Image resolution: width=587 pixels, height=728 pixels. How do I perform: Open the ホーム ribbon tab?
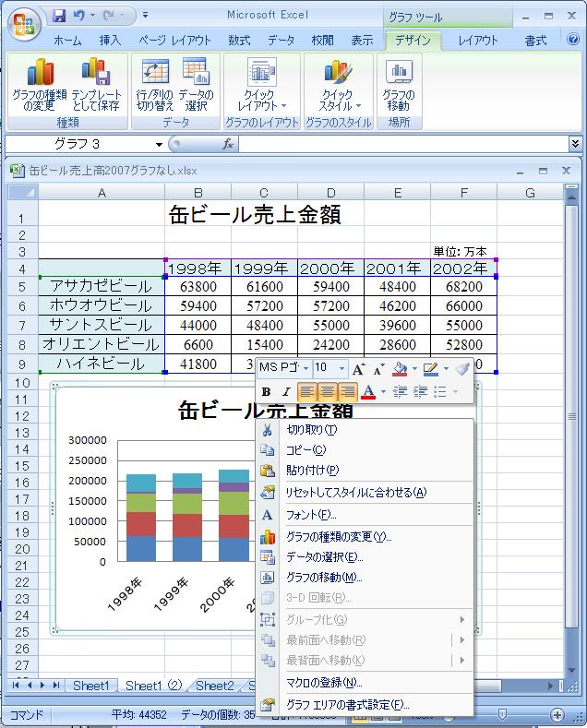(x=67, y=41)
